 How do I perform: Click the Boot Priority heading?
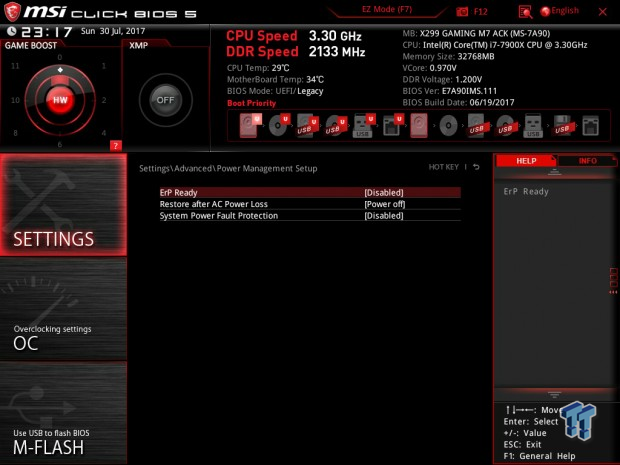(x=251, y=103)
